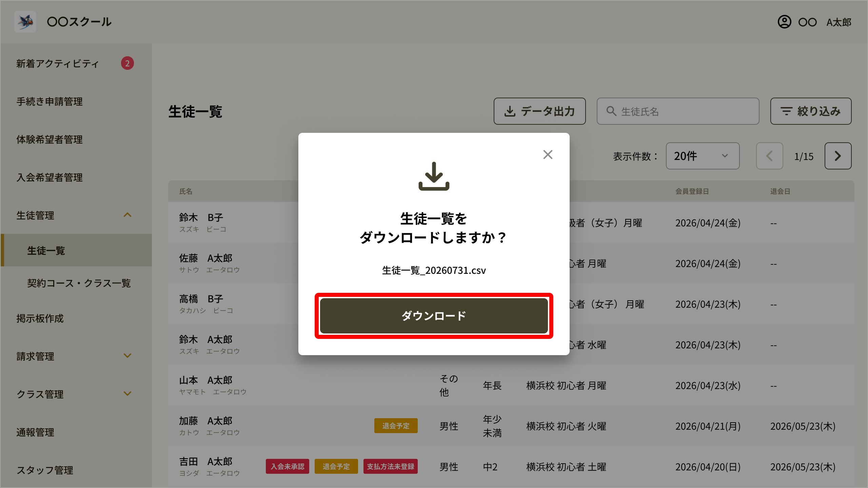Screen dimensions: 868x488
Task: Click the データ出力 export button
Action: point(539,111)
